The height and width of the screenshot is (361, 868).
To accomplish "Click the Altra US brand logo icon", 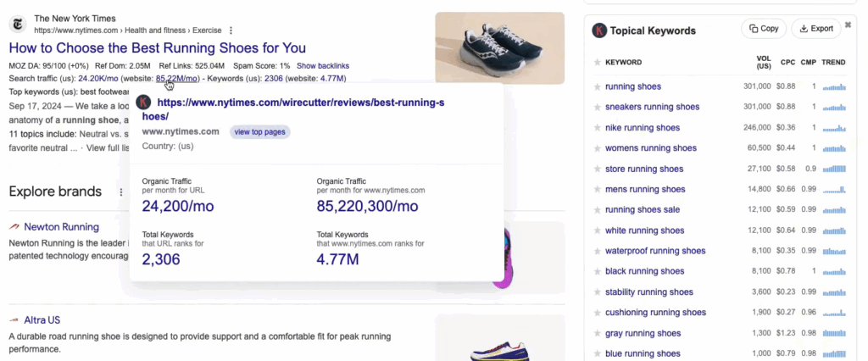I will pyautogui.click(x=14, y=320).
